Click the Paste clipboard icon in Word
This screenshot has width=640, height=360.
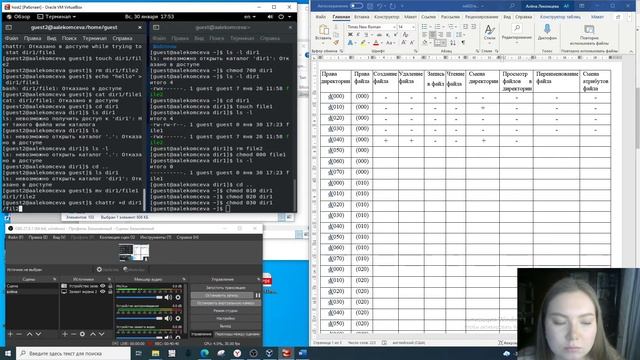(x=324, y=30)
